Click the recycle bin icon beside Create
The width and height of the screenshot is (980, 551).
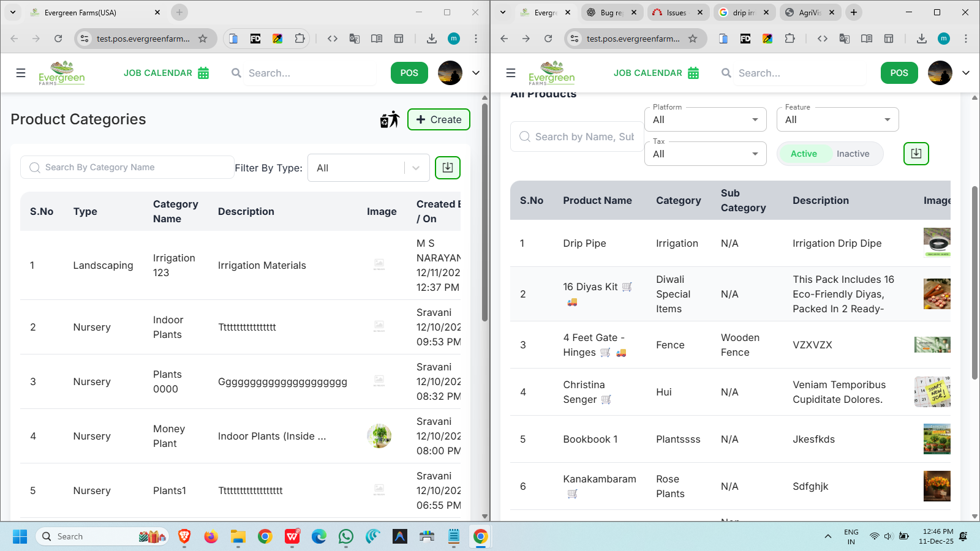pyautogui.click(x=390, y=119)
